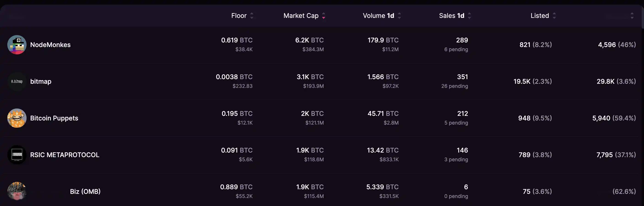Image resolution: width=644 pixels, height=206 pixels.
Task: Open the RSIC METAPROTOCOL name link
Action: (65, 155)
